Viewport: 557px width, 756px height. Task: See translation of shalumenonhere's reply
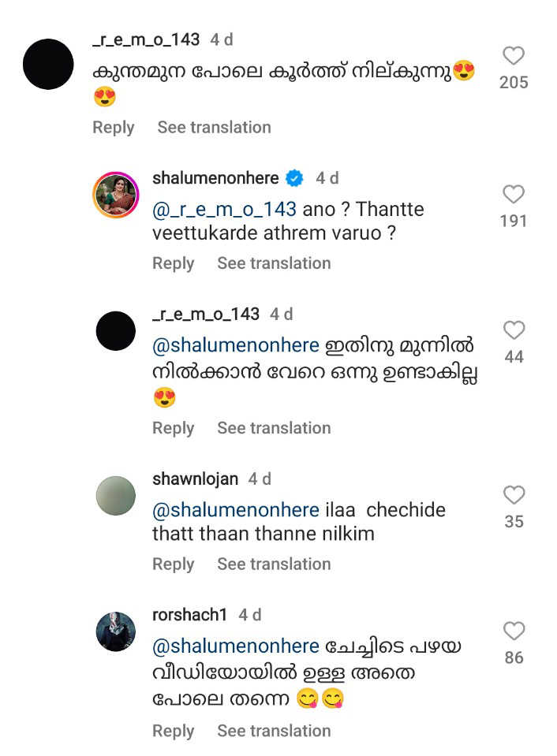(x=274, y=263)
